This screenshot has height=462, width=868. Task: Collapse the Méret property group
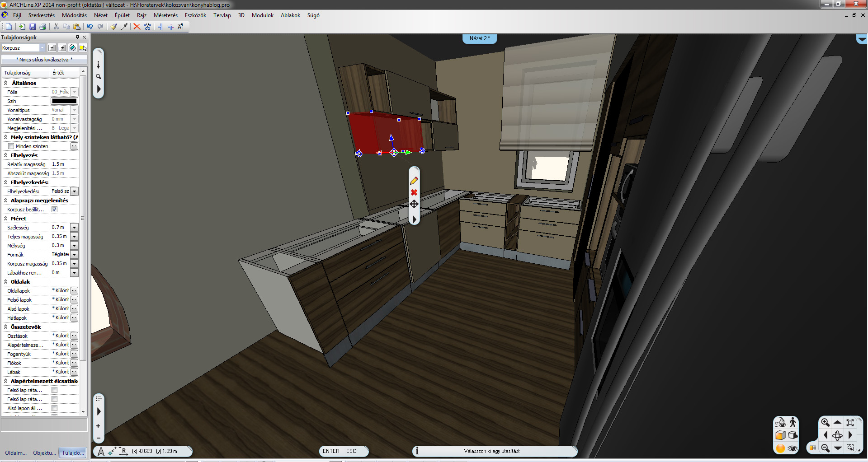click(x=6, y=219)
